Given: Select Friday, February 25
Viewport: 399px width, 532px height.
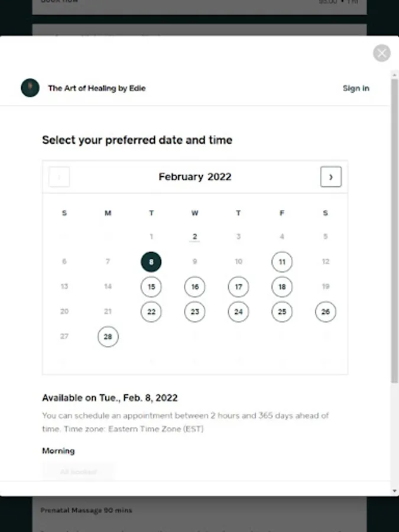Looking at the screenshot, I should [282, 312].
